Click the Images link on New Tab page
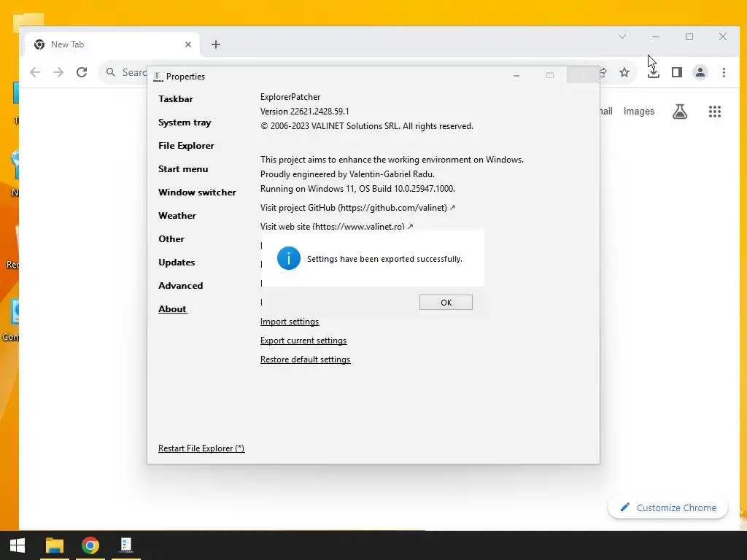This screenshot has width=747, height=560. point(639,112)
